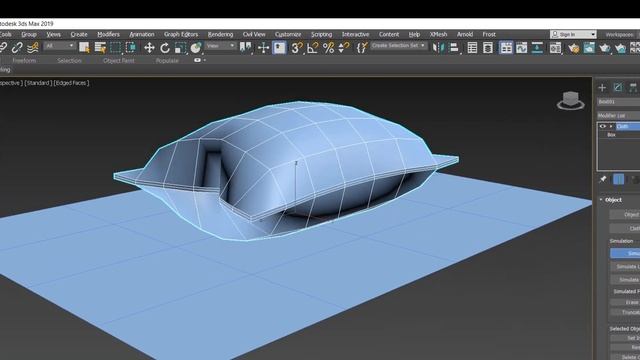Open the Material Editor teapot icon
This screenshot has width=640, height=360.
coord(573,48)
